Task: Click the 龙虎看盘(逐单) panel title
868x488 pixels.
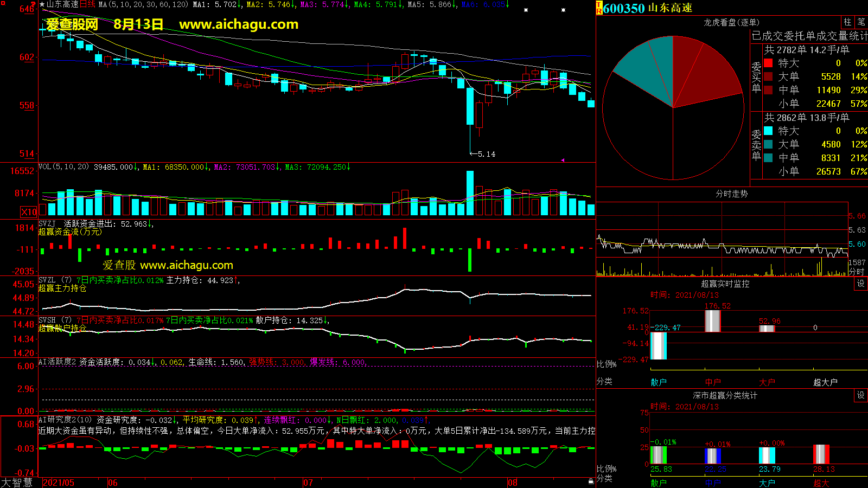Action: [x=731, y=22]
